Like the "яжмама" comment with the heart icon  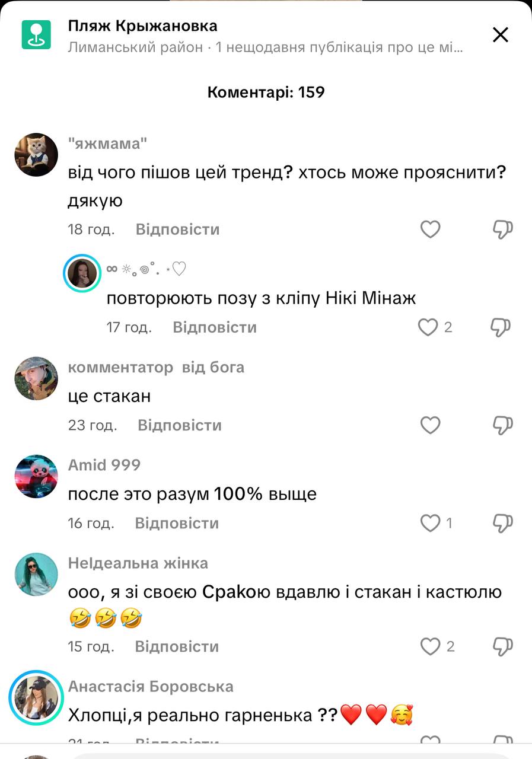click(431, 229)
